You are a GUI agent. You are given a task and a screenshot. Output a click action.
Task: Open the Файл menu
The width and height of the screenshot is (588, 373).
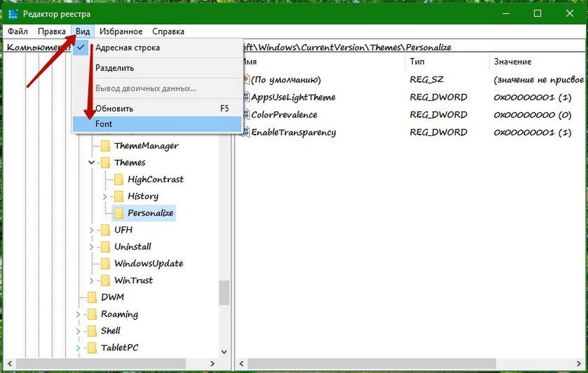(18, 31)
